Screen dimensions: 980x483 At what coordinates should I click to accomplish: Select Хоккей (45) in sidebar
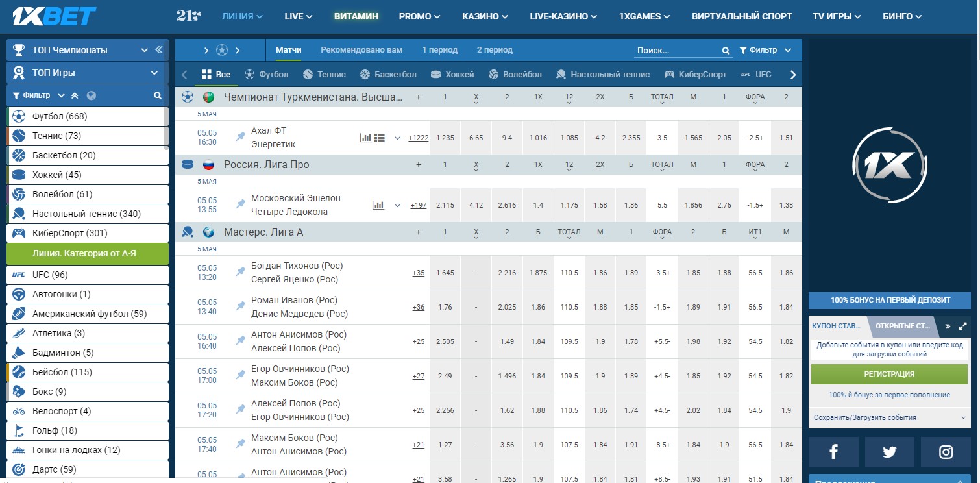pyautogui.click(x=88, y=175)
